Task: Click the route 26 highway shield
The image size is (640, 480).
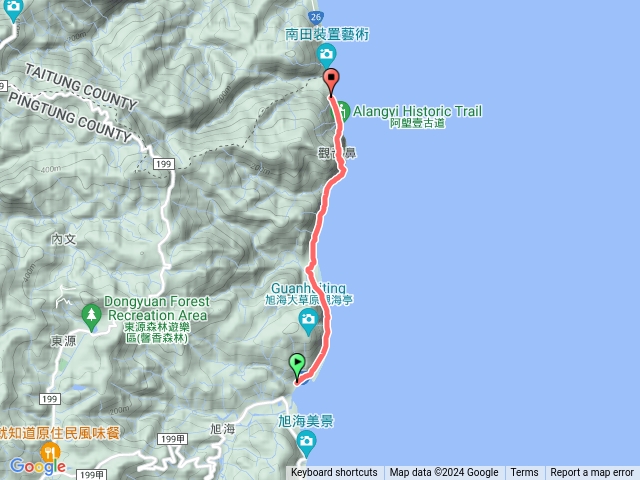Action: point(316,17)
